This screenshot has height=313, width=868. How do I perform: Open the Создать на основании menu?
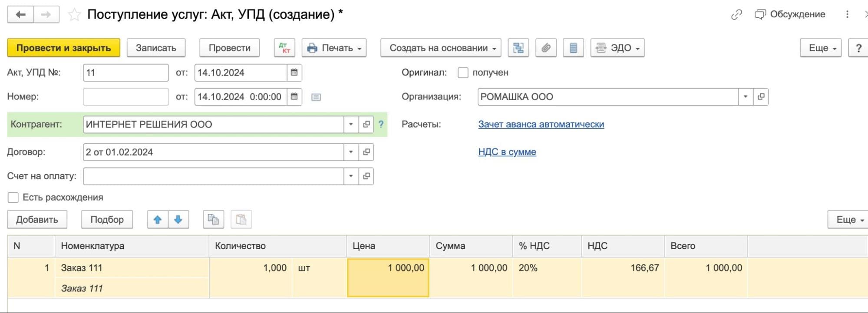coord(440,48)
